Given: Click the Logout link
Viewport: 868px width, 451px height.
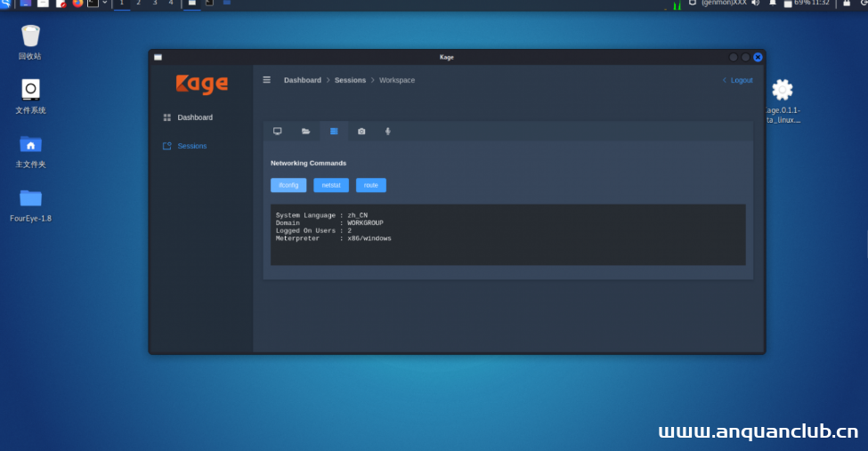Looking at the screenshot, I should 741,80.
